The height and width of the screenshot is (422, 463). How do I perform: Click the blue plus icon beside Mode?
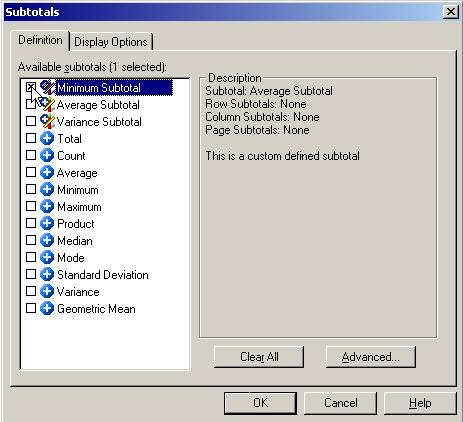click(x=47, y=258)
